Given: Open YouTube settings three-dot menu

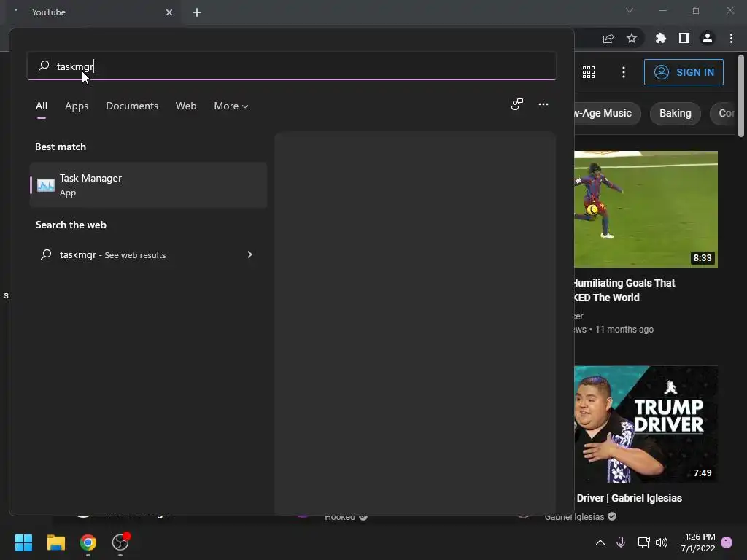Looking at the screenshot, I should (x=624, y=72).
